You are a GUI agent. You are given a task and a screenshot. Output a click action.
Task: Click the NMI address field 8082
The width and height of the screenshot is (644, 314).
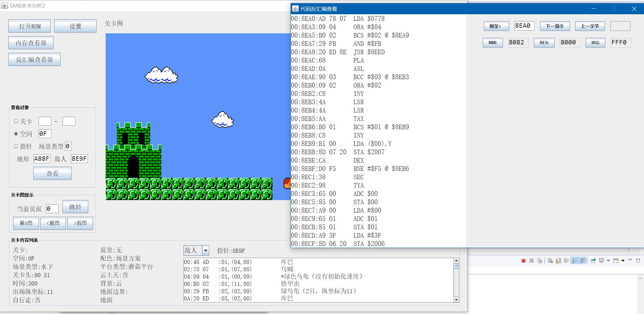tap(518, 42)
